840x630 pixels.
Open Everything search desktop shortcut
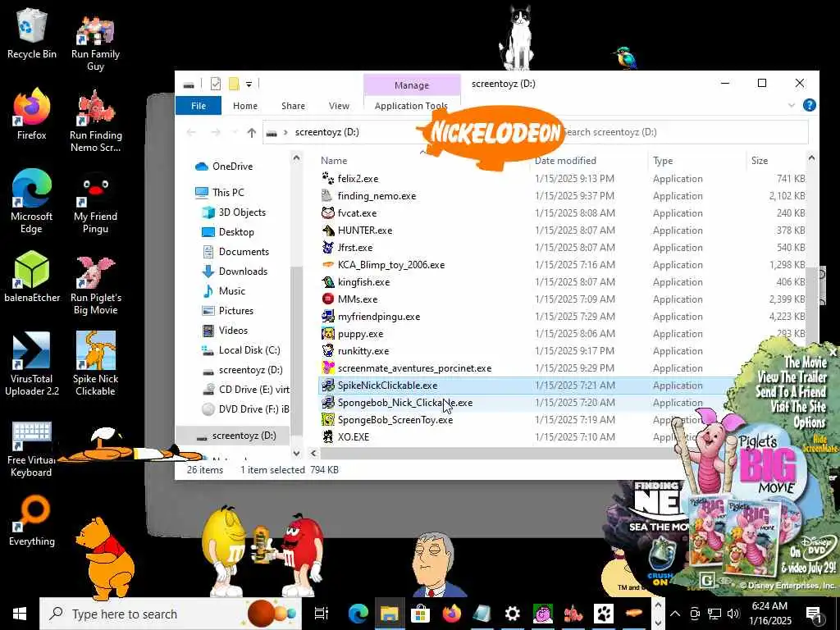point(32,521)
